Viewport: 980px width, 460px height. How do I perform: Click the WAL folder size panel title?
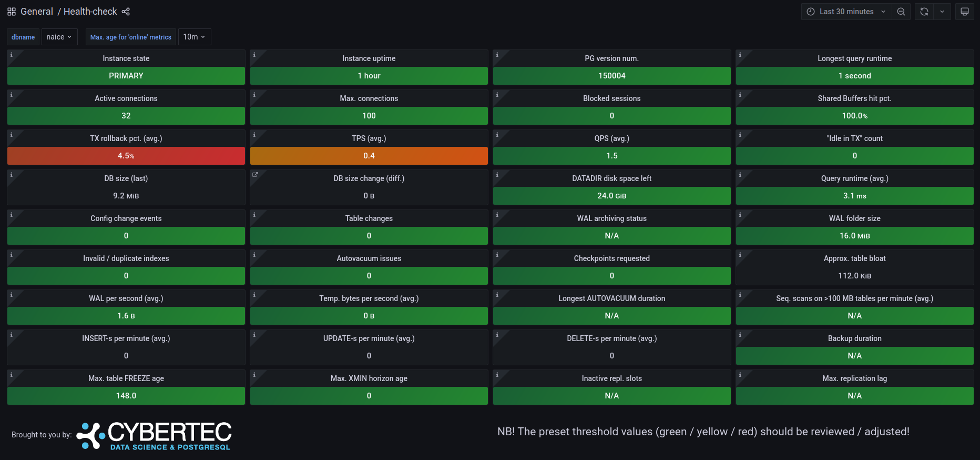[854, 218]
